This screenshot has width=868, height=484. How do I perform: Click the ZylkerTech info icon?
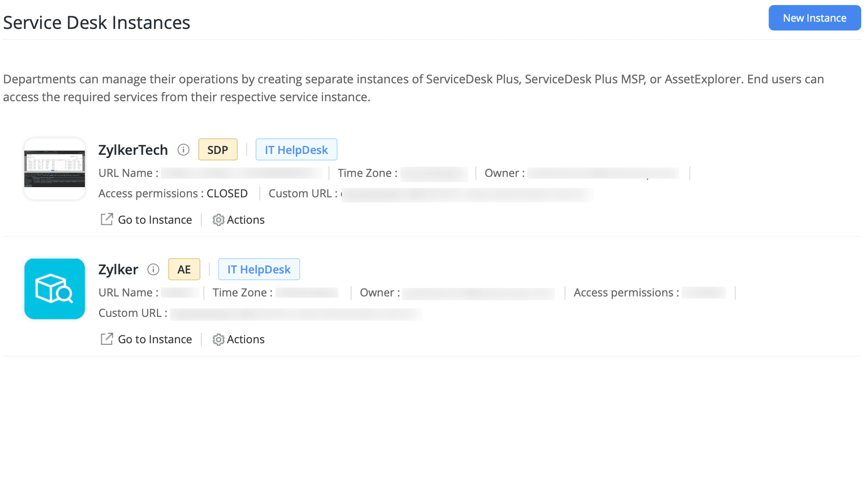coord(183,150)
